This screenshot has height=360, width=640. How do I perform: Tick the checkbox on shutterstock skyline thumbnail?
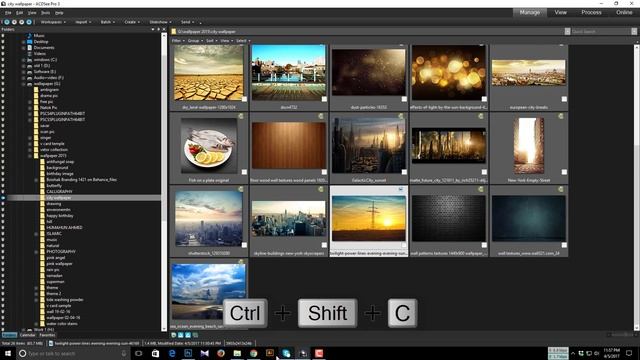[x=244, y=245]
